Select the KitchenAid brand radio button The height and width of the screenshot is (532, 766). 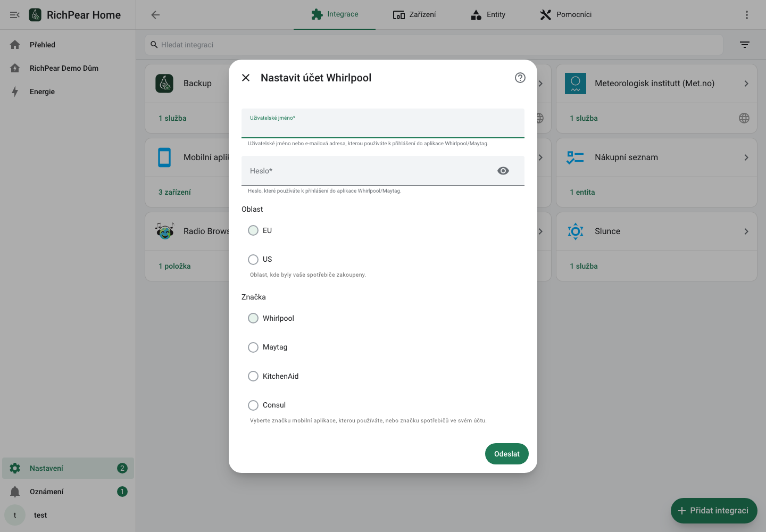(253, 376)
